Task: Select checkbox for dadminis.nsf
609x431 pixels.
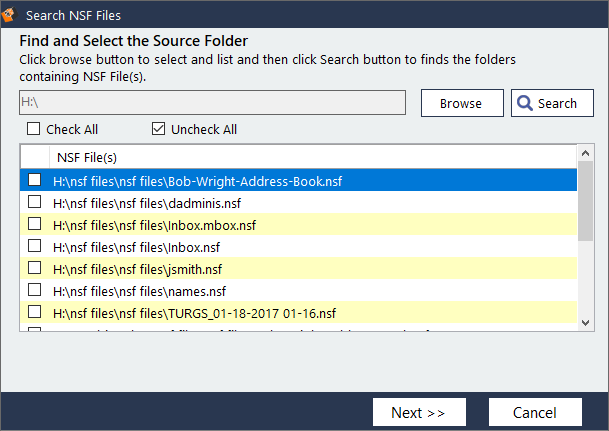Action: click(35, 202)
